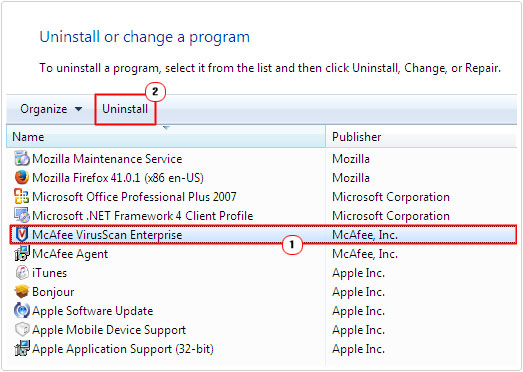Choose the Apple Application Support (32-bit) entry

123,349
